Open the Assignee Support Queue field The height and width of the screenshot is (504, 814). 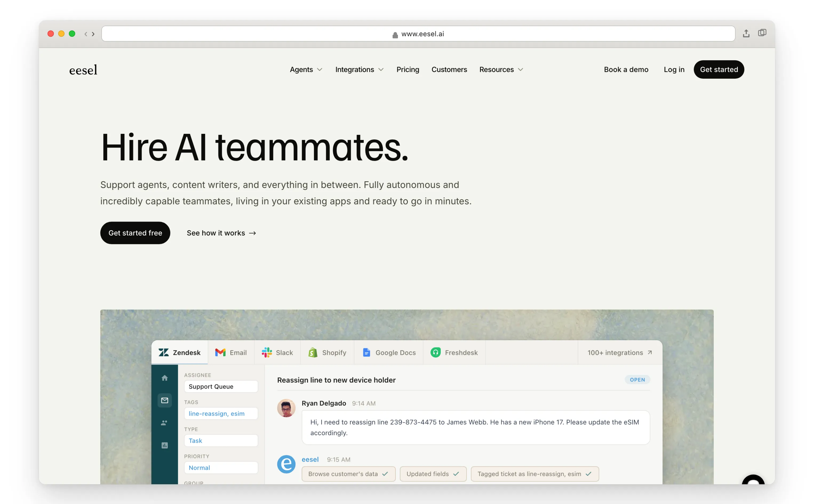point(221,386)
